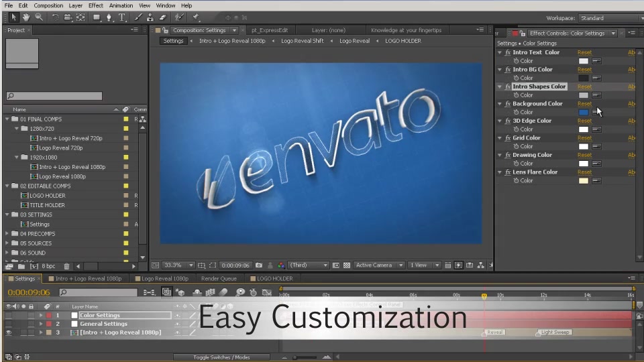Select the Horizontal Type tool
Screen dimensions: 644x362
(x=122, y=17)
